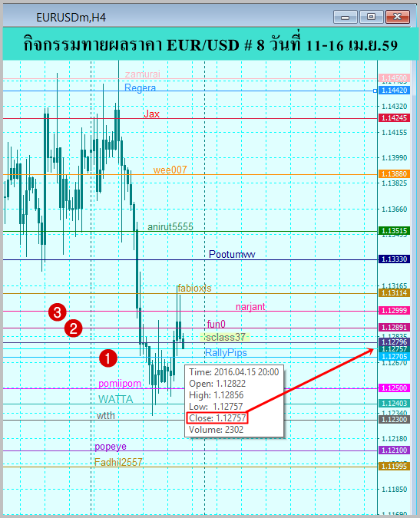
Task: Select the Jax line label
Action: pyautogui.click(x=152, y=114)
